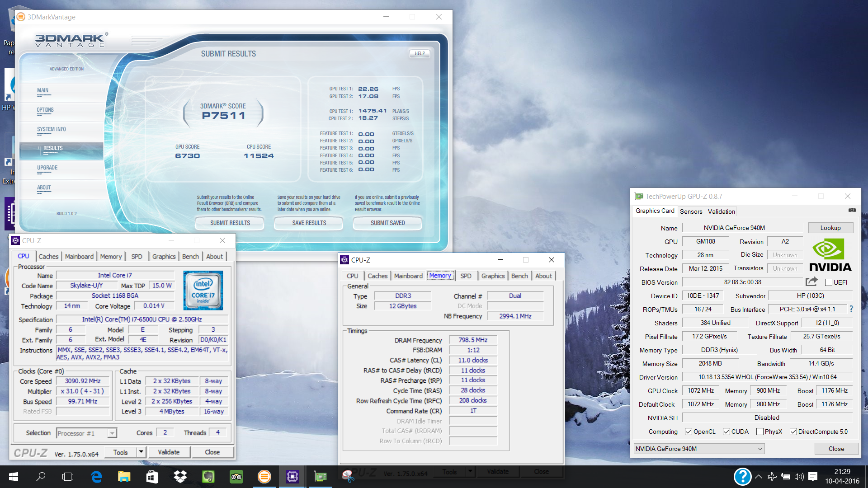Switch to SPD tab in CPU-Z Memory window
The height and width of the screenshot is (488, 868).
tap(466, 276)
